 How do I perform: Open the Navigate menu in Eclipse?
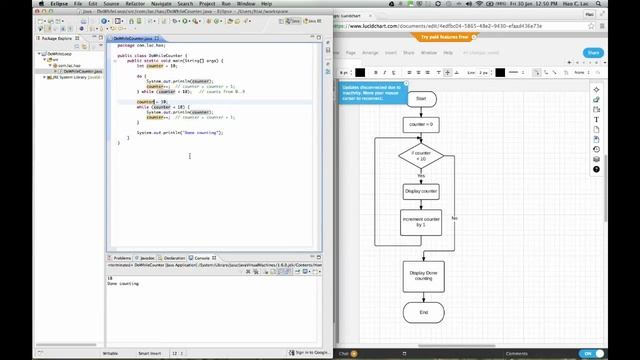point(161,4)
